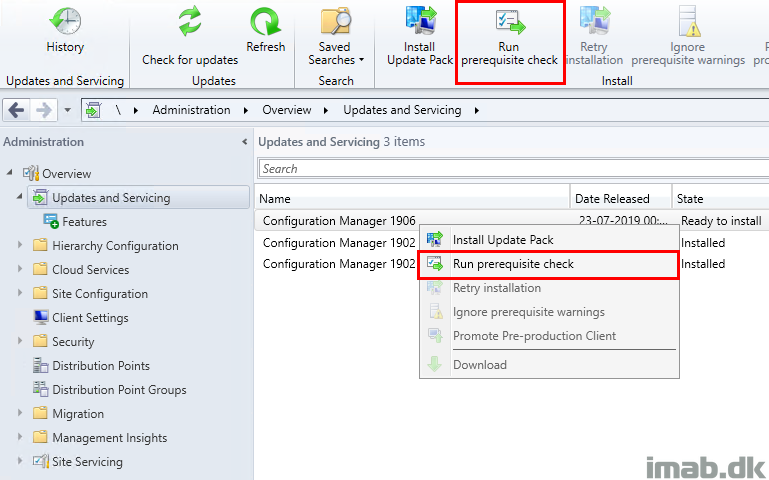The width and height of the screenshot is (769, 480).
Task: Select the Features node icon
Action: click(x=52, y=222)
